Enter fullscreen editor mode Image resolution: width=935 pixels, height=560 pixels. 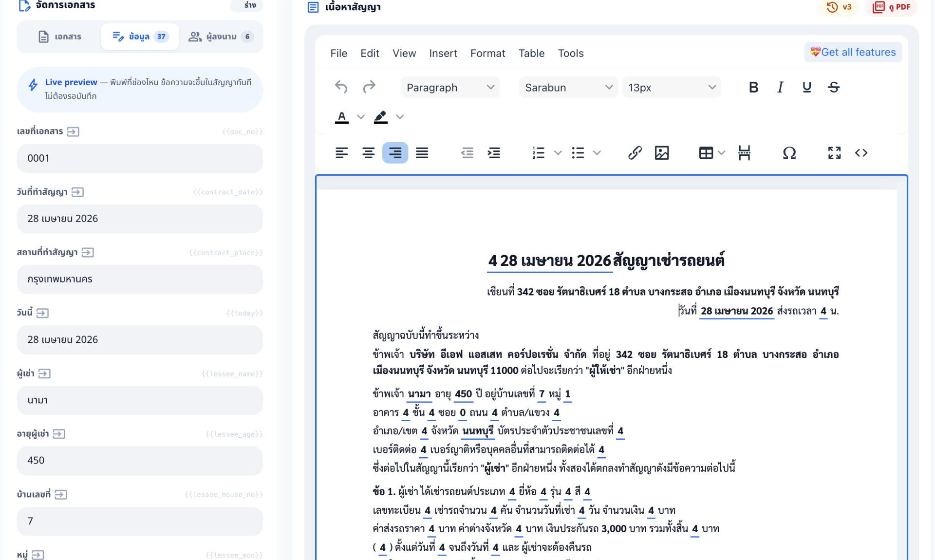[x=834, y=153]
